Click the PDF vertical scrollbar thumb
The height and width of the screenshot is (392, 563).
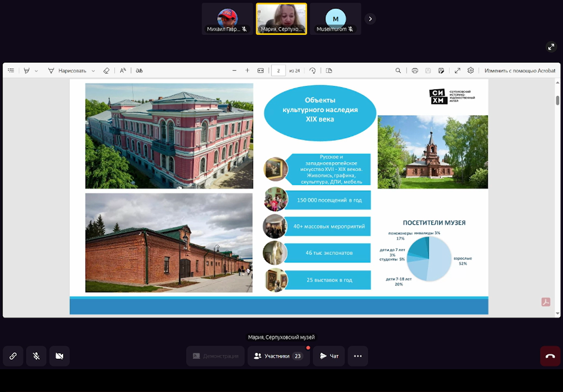click(558, 100)
